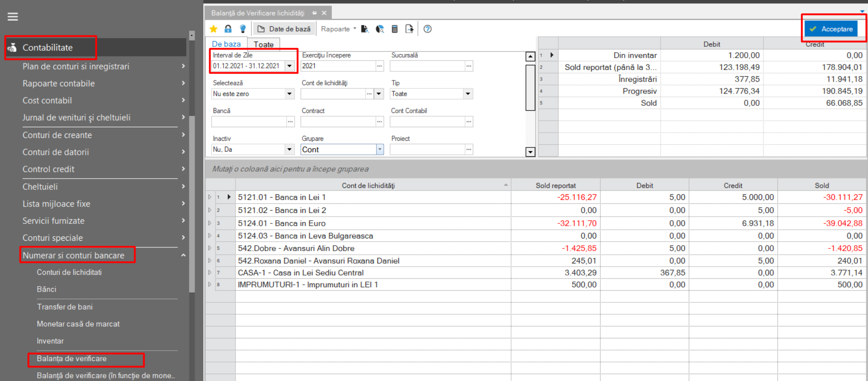Click the calculator icon in toolbar
868x381 pixels.
[394, 29]
